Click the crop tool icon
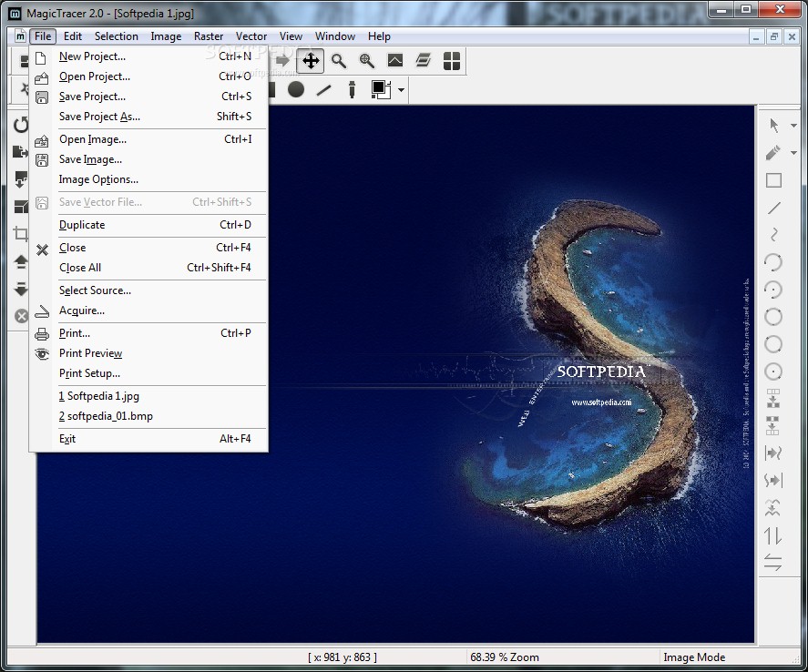This screenshot has width=808, height=672. pyautogui.click(x=21, y=235)
